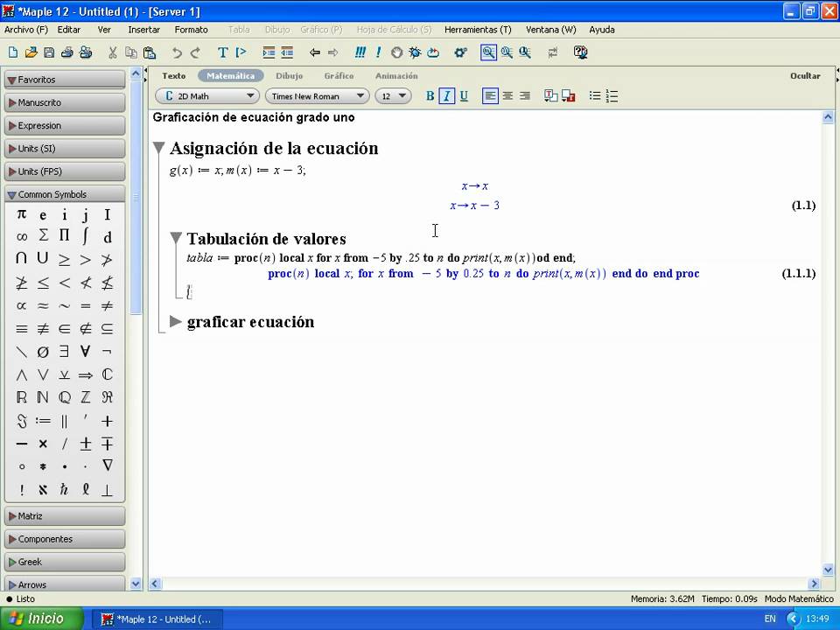Screen dimensions: 840x630
Task: Click the help question mark icon
Action: (x=580, y=52)
